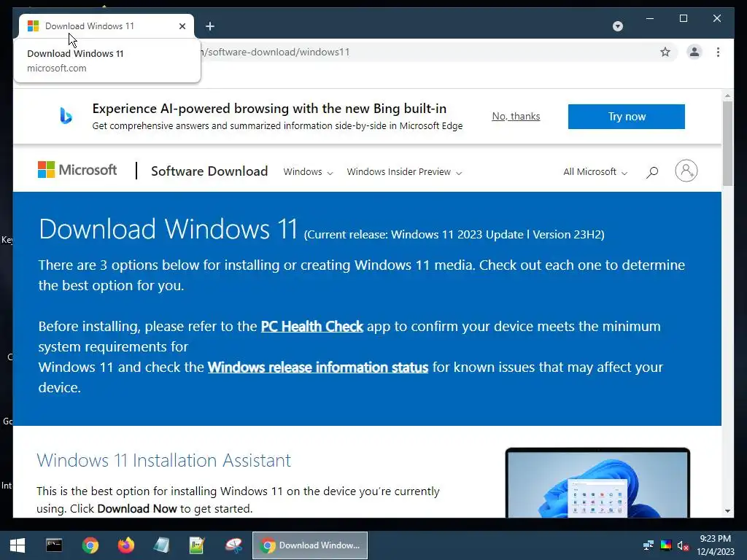The height and width of the screenshot is (560, 747).
Task: Click the Windows 11 laptop image
Action: coord(597,483)
